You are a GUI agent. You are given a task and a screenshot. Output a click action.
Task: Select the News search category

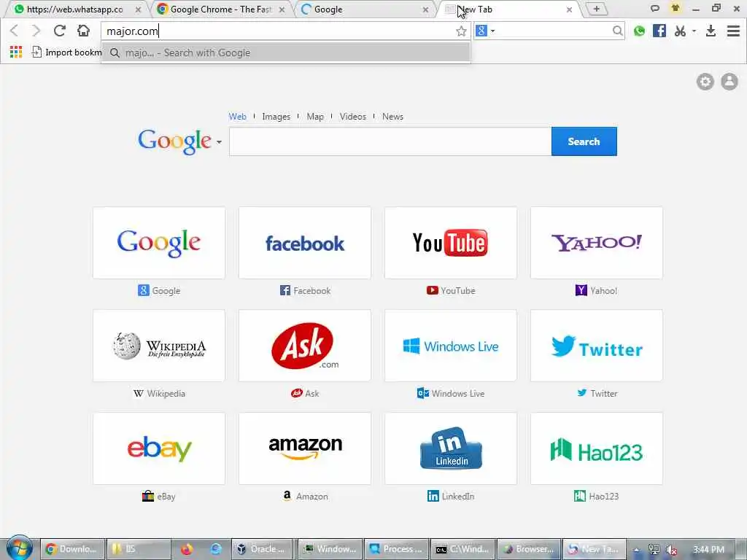(x=392, y=117)
